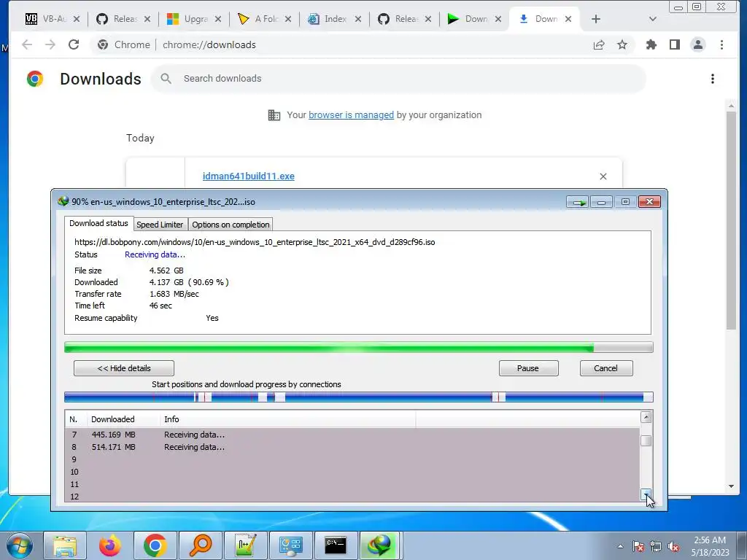Open the Command Prompt taskbar icon

[336, 545]
